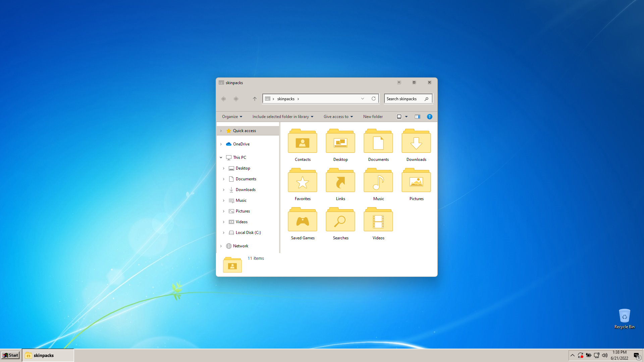Click the up one level arrow
Viewport: 644px width, 362px height.
255,99
